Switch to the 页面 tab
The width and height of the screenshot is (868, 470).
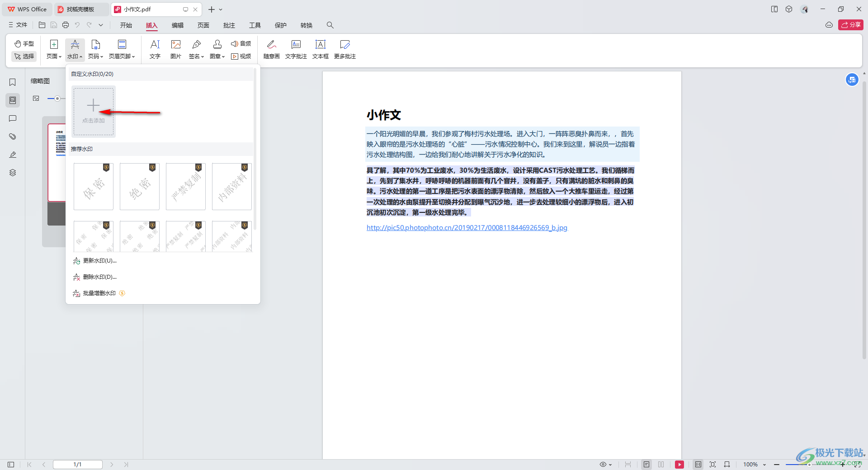203,25
